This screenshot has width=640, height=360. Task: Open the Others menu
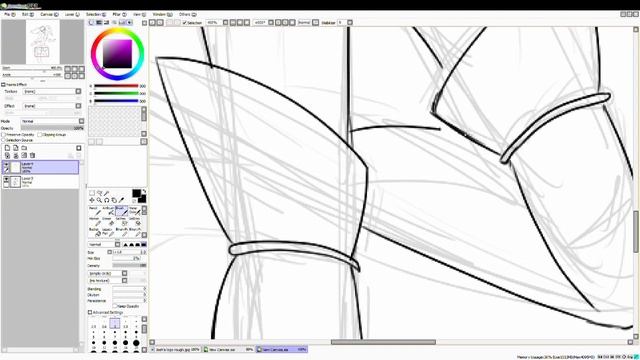coord(187,14)
